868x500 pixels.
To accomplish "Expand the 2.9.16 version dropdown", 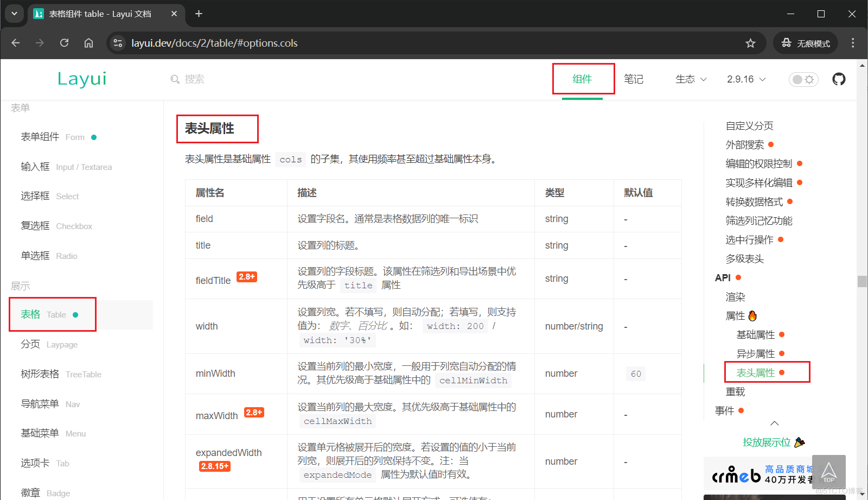I will [746, 79].
